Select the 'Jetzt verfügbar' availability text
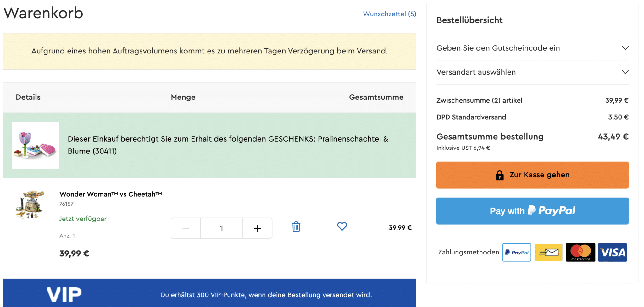The height and width of the screenshot is (307, 644). pyautogui.click(x=83, y=219)
